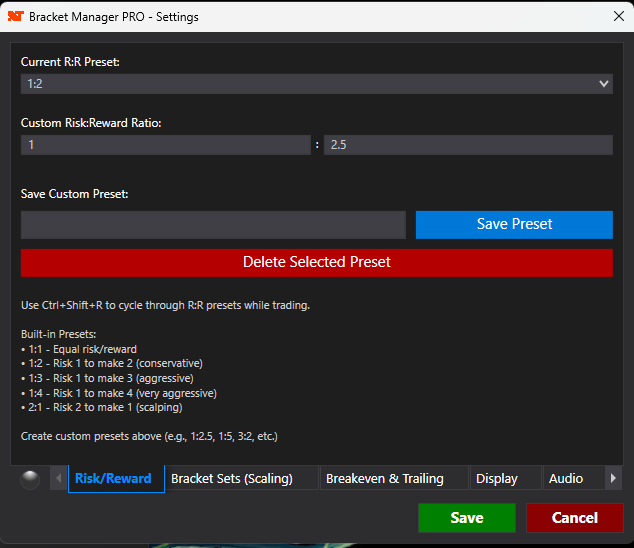Focus the Save Custom Preset name field
Image resolution: width=634 pixels, height=548 pixels.
[213, 224]
